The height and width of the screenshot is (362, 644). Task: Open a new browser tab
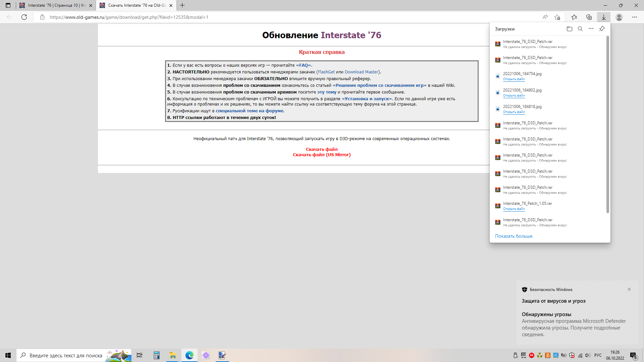[182, 5]
